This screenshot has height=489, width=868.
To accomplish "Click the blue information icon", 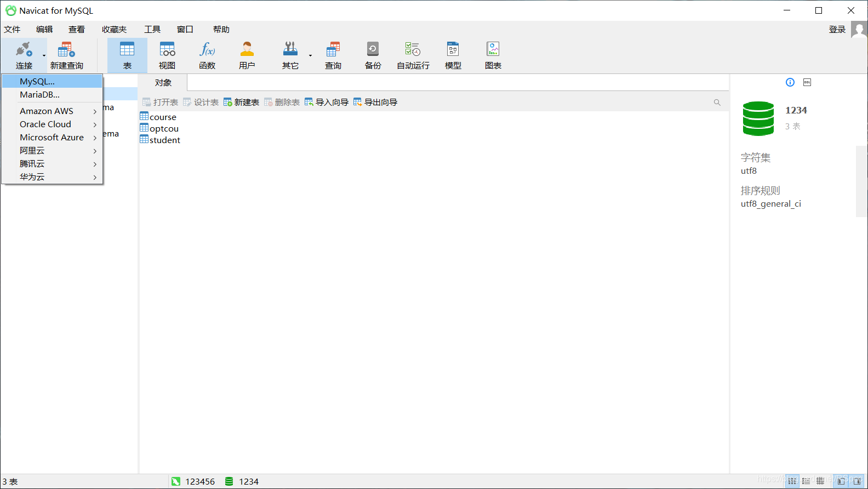I will click(x=790, y=82).
